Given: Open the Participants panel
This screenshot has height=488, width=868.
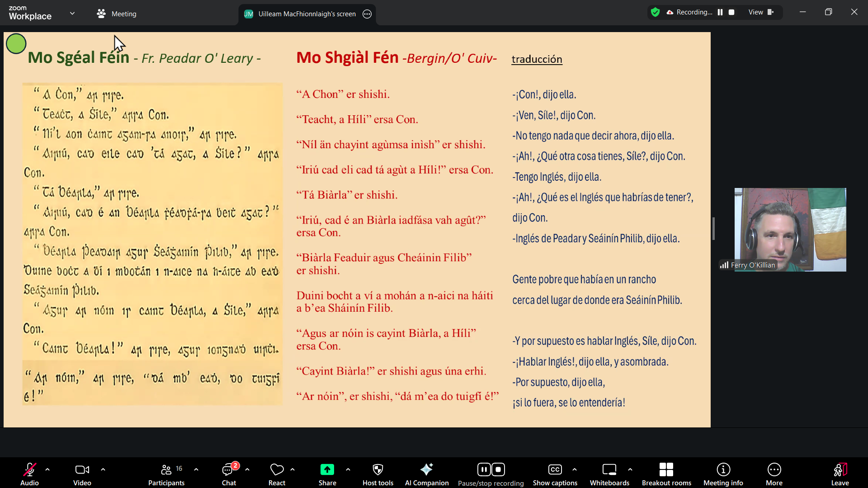Looking at the screenshot, I should (166, 470).
